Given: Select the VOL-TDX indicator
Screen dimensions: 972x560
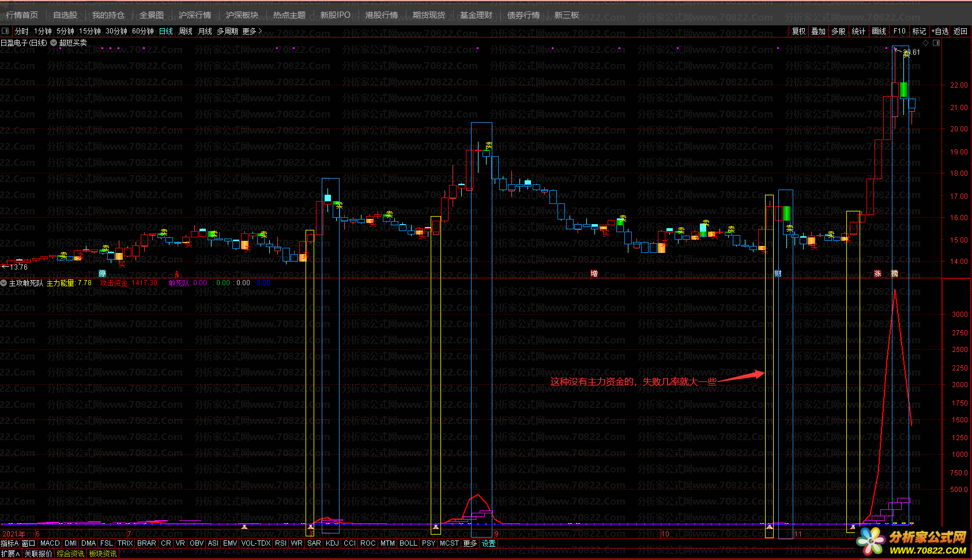Looking at the screenshot, I should click(256, 543).
